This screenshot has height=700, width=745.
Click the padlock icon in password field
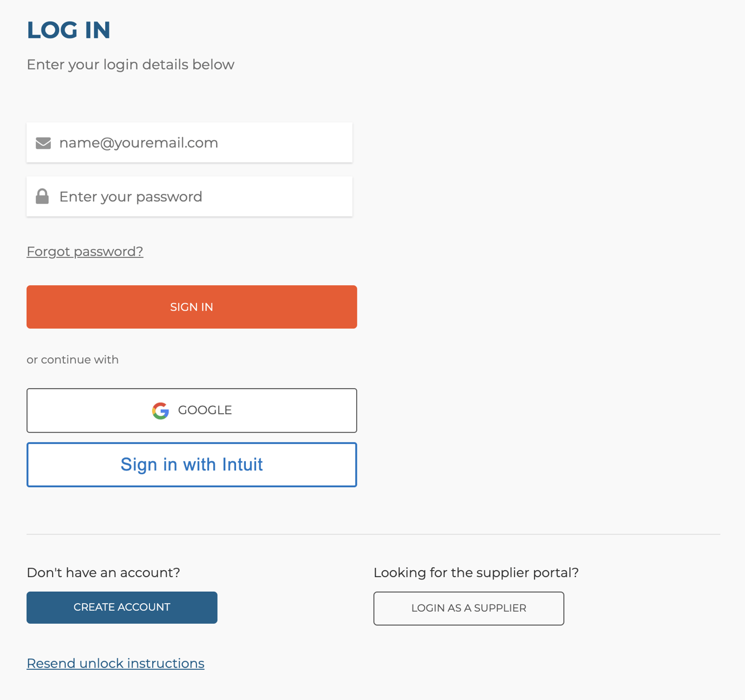[x=42, y=196]
